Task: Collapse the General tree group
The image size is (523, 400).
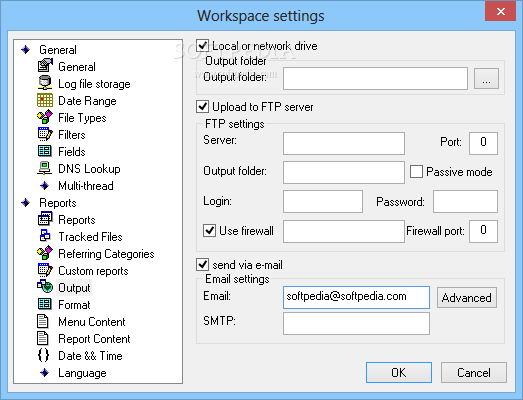Action: click(26, 50)
